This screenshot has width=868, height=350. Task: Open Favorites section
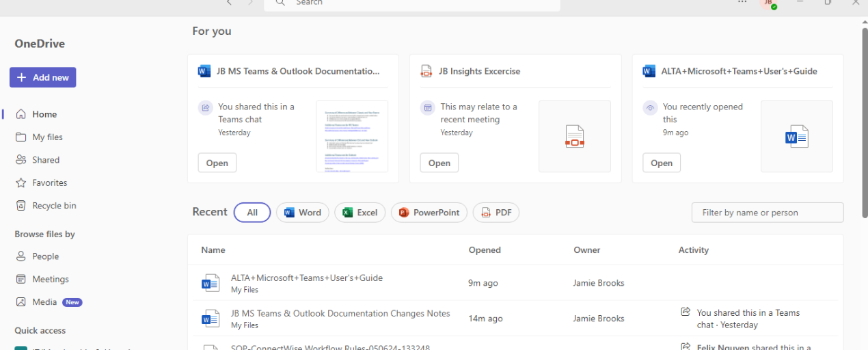coord(49,183)
